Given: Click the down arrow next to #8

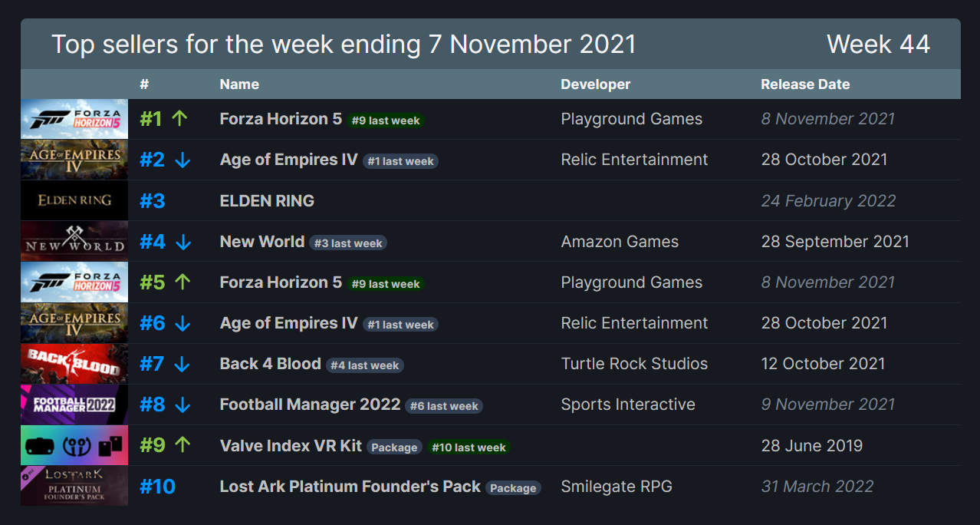Looking at the screenshot, I should click(x=183, y=404).
